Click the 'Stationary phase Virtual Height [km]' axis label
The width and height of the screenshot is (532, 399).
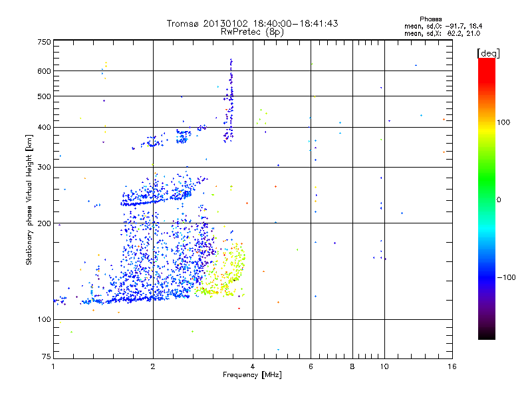(x=29, y=200)
